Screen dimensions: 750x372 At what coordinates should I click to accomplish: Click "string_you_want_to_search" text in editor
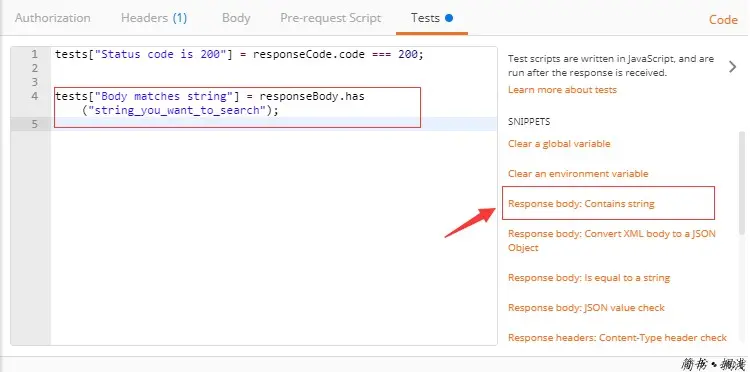(x=177, y=110)
